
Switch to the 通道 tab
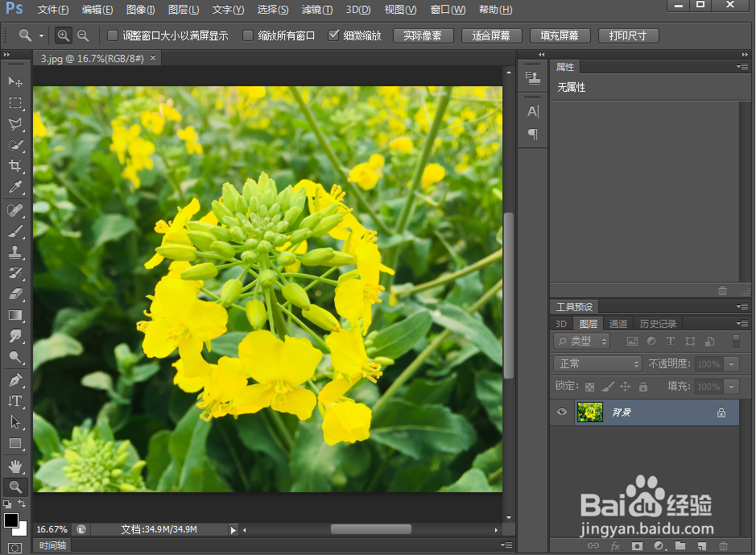pos(618,323)
